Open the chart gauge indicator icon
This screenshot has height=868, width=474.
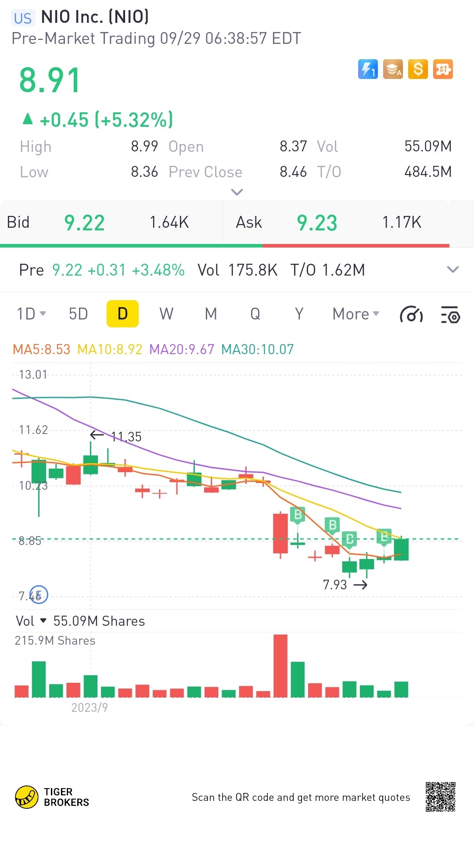411,315
